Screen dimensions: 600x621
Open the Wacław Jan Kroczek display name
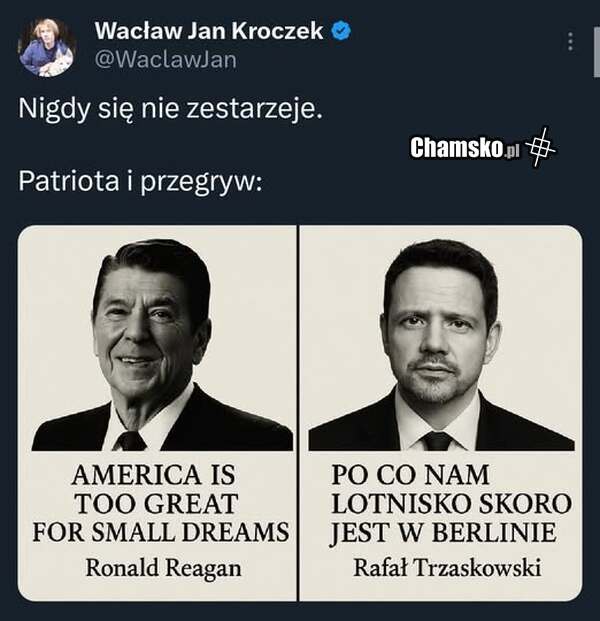[209, 31]
